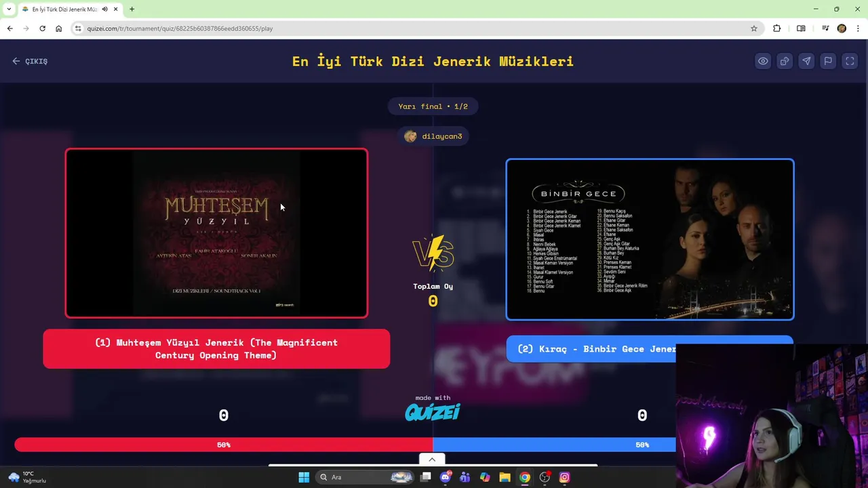Open a new browser tab
868x488 pixels.
coord(132,9)
